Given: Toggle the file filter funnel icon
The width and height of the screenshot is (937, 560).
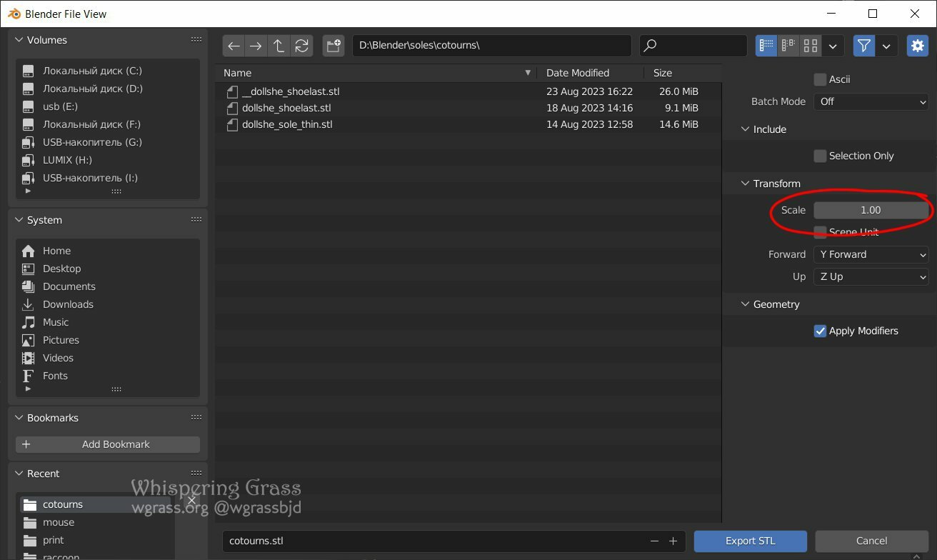Looking at the screenshot, I should 864,46.
